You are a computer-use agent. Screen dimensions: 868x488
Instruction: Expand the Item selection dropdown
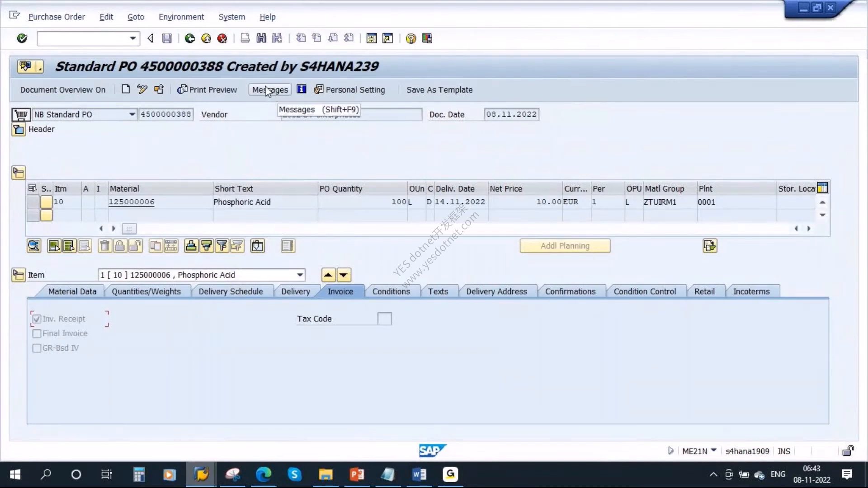(300, 275)
